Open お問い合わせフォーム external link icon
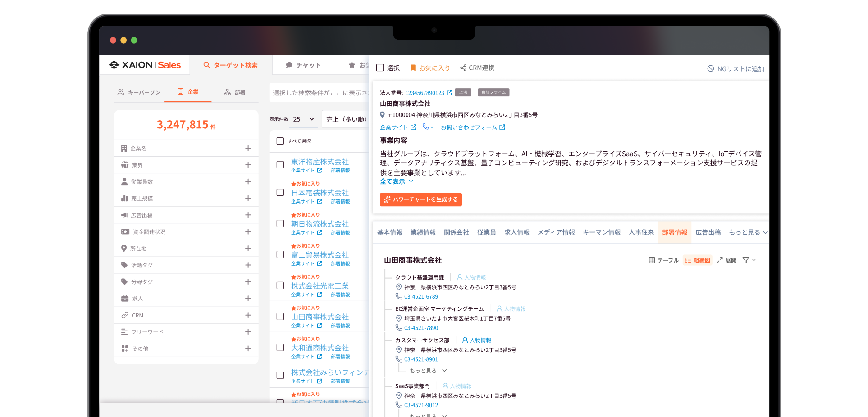The image size is (868, 417). pos(503,127)
